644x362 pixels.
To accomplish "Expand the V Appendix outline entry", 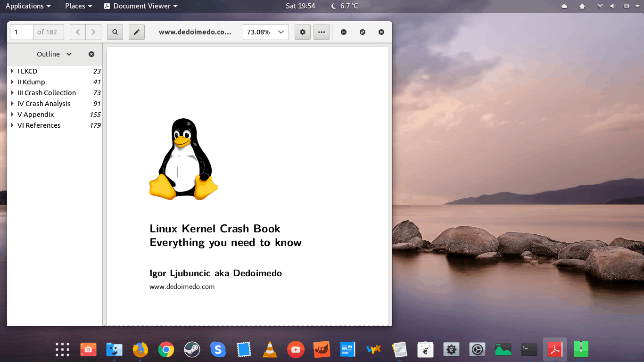I will (x=12, y=115).
